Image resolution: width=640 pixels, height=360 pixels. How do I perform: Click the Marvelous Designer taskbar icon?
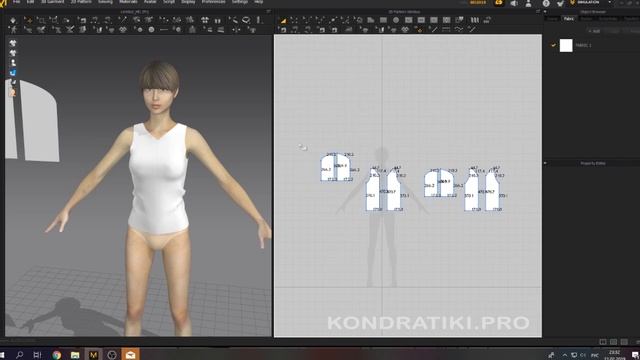[93, 355]
